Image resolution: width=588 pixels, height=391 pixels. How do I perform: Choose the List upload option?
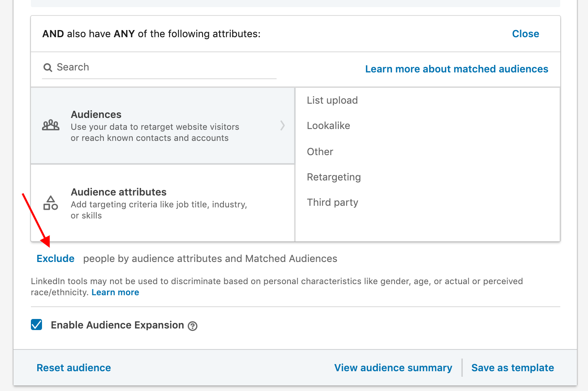click(x=332, y=101)
